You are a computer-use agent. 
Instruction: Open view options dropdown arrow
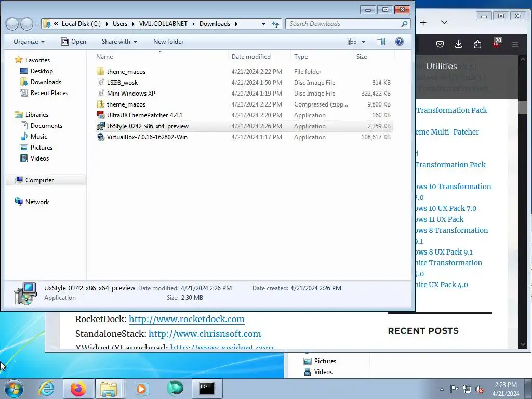[x=363, y=42]
